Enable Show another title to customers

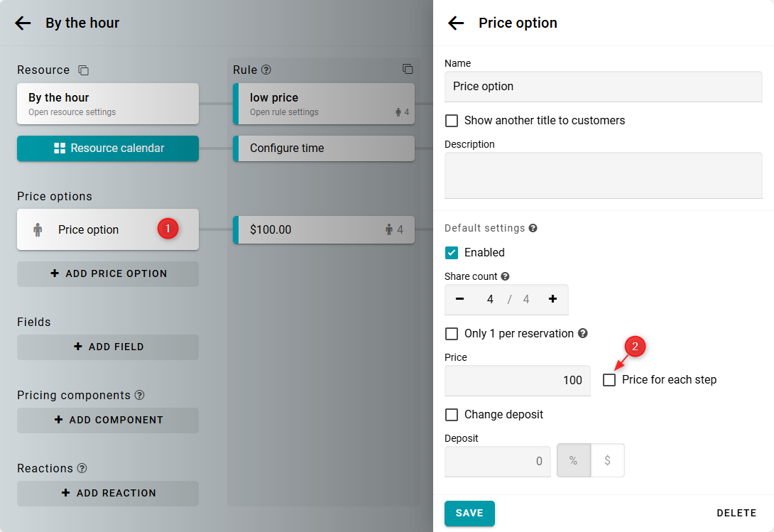(x=452, y=121)
